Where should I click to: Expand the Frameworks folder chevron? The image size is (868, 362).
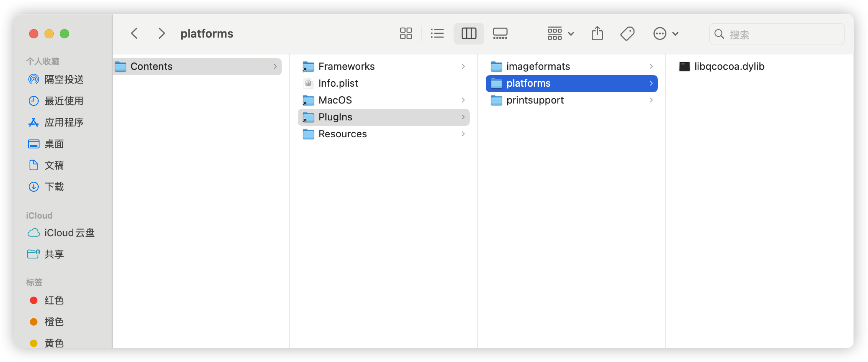tap(463, 66)
